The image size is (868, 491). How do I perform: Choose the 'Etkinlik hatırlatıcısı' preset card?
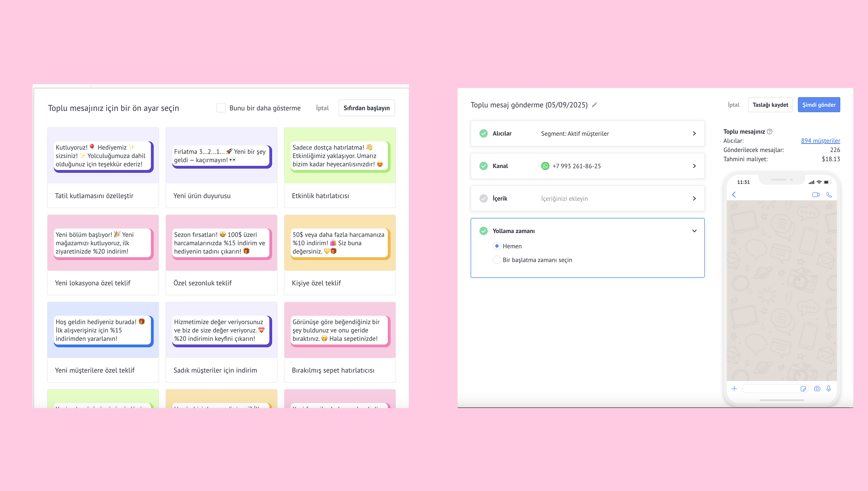tap(340, 168)
